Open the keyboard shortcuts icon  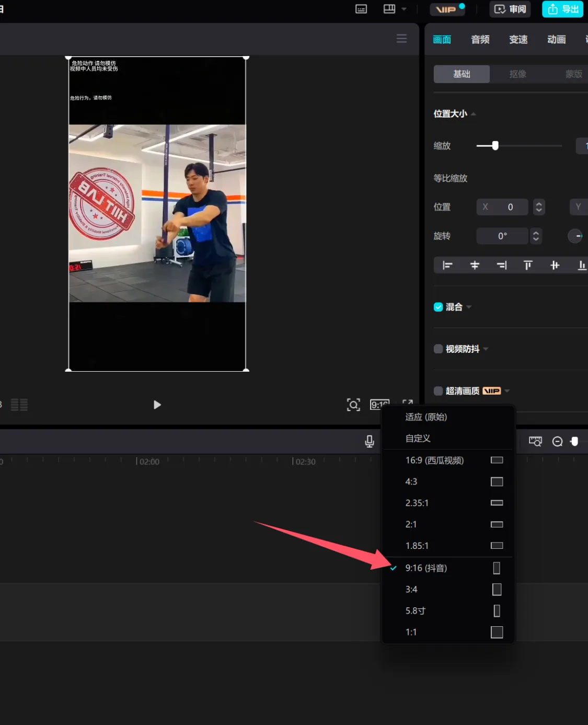coord(361,9)
